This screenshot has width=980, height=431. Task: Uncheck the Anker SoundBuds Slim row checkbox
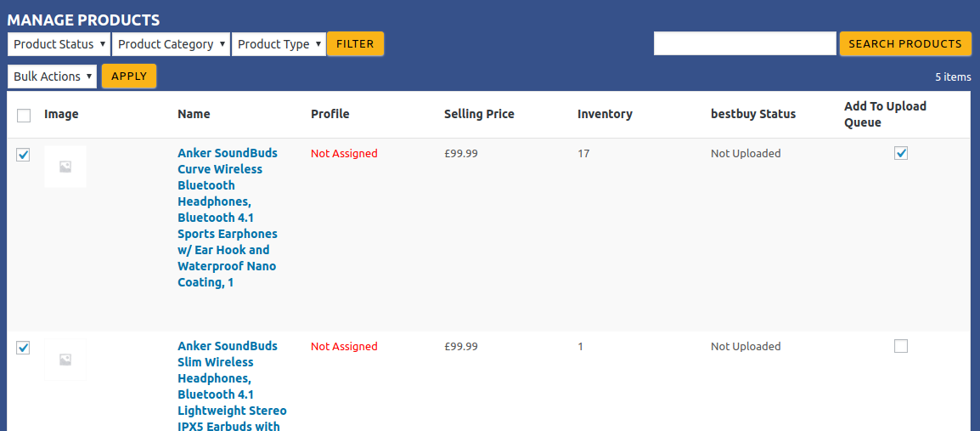pos(24,348)
